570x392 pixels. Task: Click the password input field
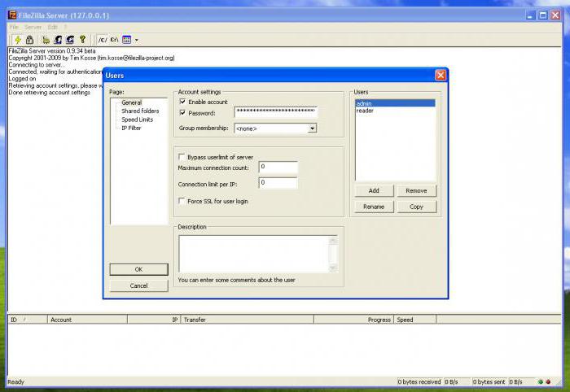pos(276,111)
